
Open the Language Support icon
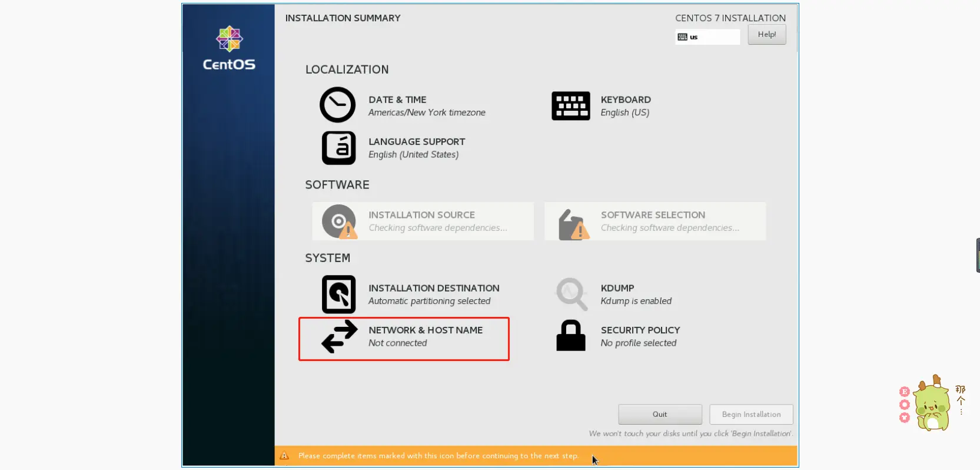tap(338, 148)
